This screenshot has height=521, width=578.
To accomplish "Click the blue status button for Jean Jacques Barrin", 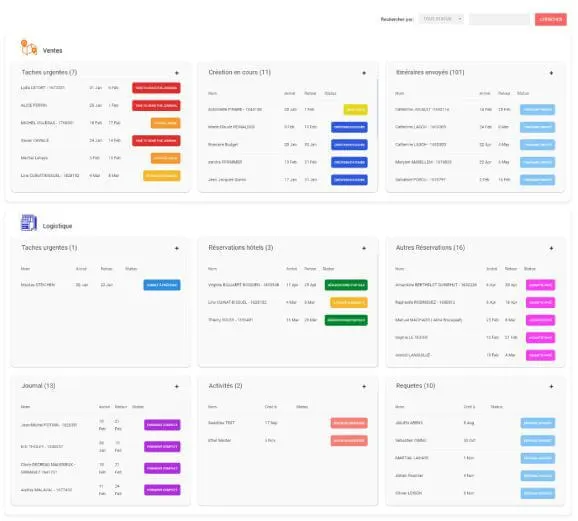I will (x=349, y=180).
